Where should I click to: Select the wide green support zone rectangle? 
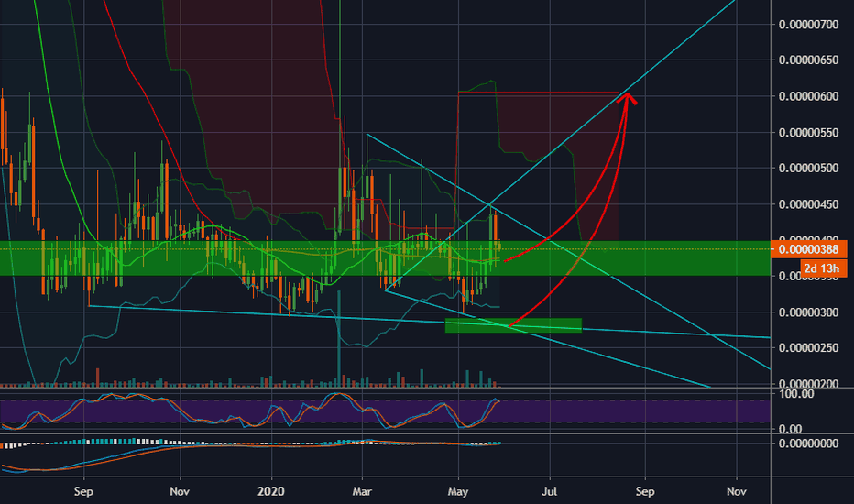[386, 258]
